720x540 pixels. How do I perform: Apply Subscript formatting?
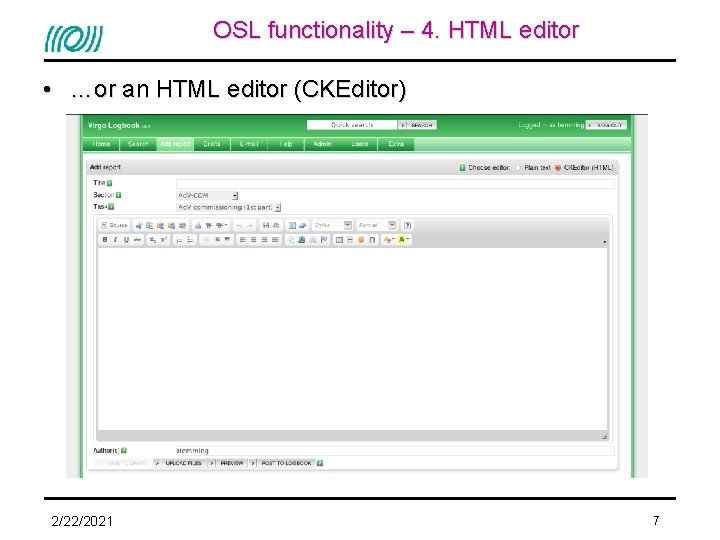pos(152,240)
